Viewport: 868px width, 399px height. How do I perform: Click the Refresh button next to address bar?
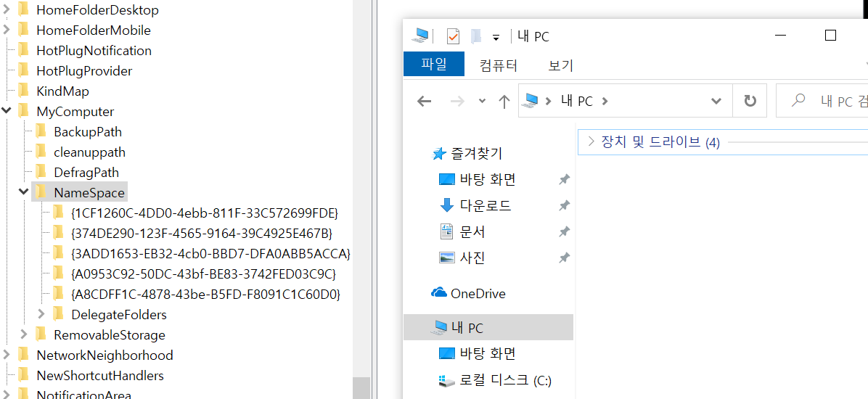point(750,101)
